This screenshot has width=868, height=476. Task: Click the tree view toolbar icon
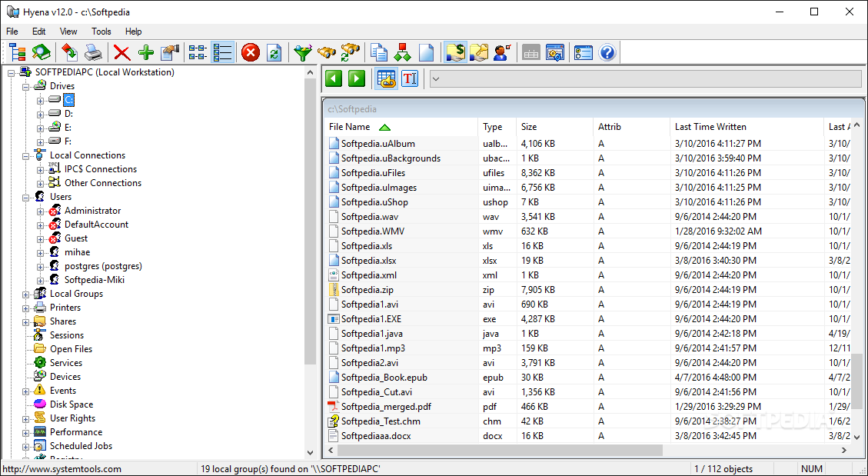18,53
